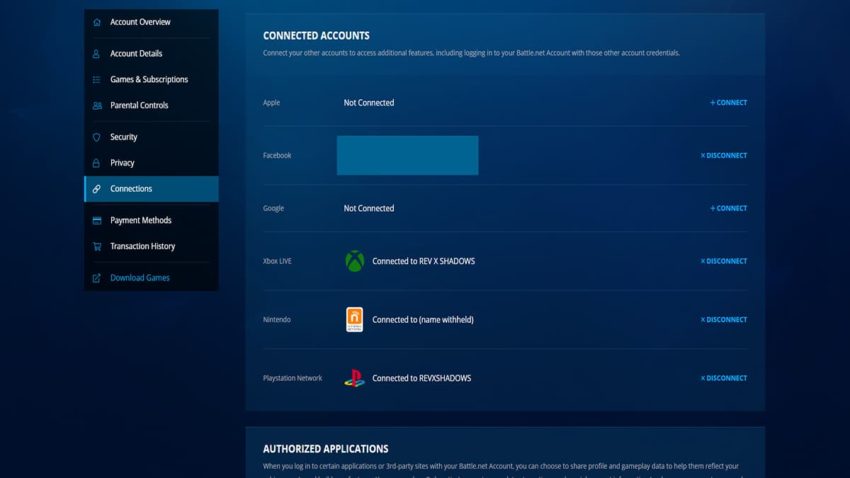
Task: Click the Connected Accounts heading
Action: tap(316, 36)
